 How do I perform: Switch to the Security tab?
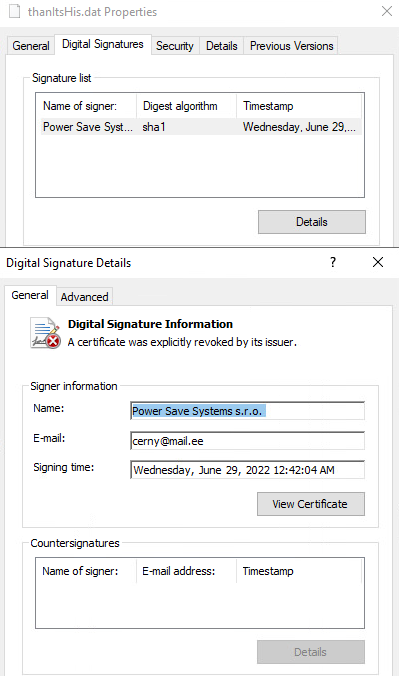pyautogui.click(x=175, y=46)
